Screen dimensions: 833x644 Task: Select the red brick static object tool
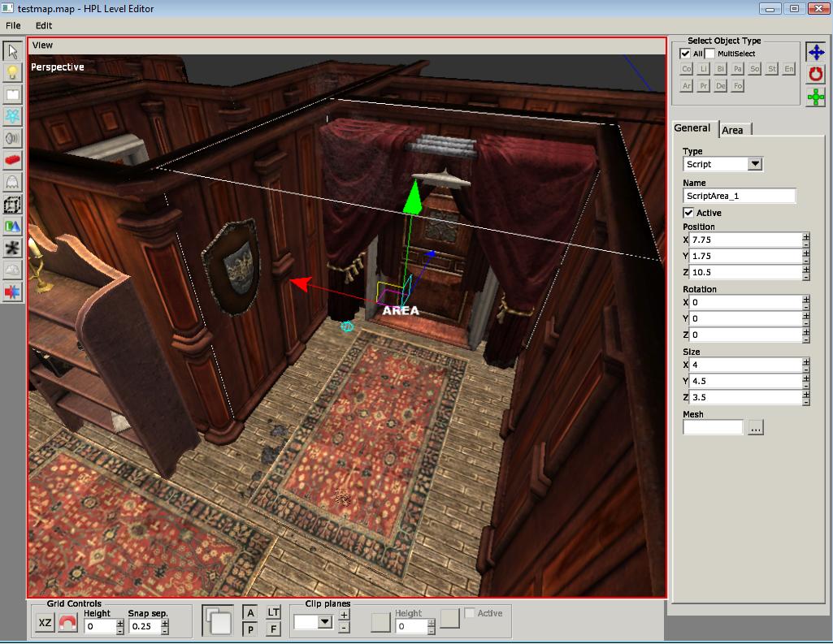click(x=12, y=161)
